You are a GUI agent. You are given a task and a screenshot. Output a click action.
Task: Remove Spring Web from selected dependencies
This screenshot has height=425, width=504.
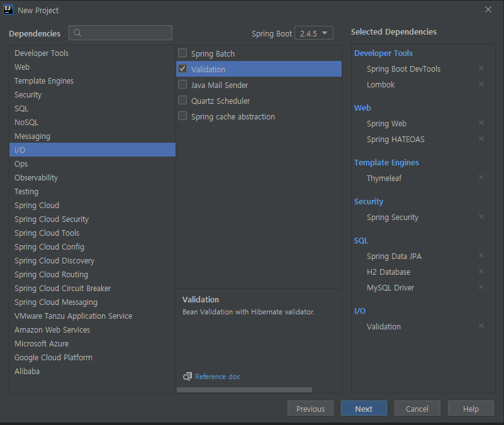click(x=481, y=123)
